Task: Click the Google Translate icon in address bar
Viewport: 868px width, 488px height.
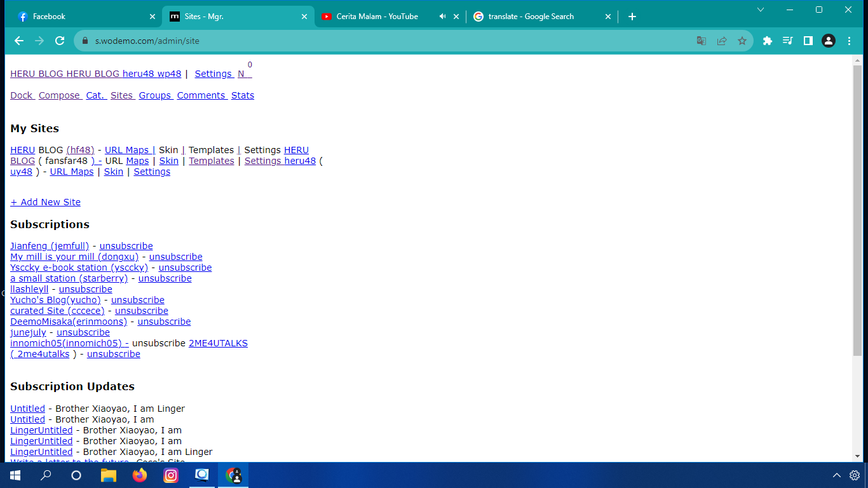Action: point(701,41)
